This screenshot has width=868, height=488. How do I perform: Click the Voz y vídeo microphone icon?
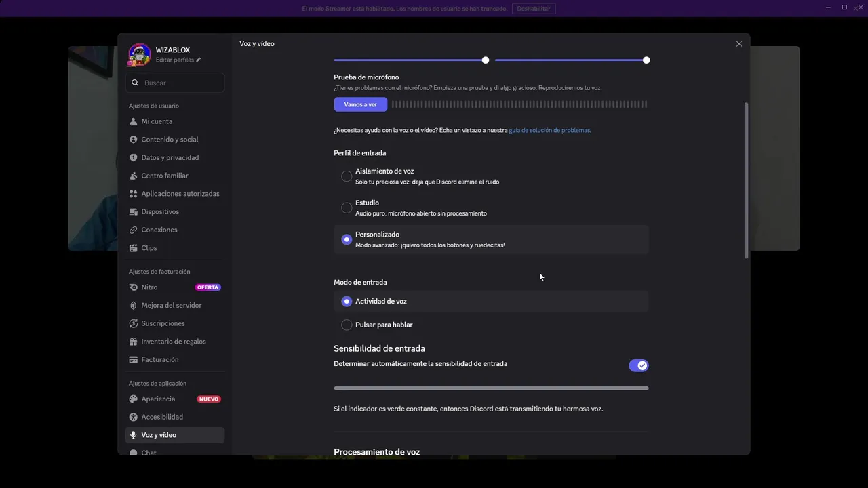tap(134, 435)
